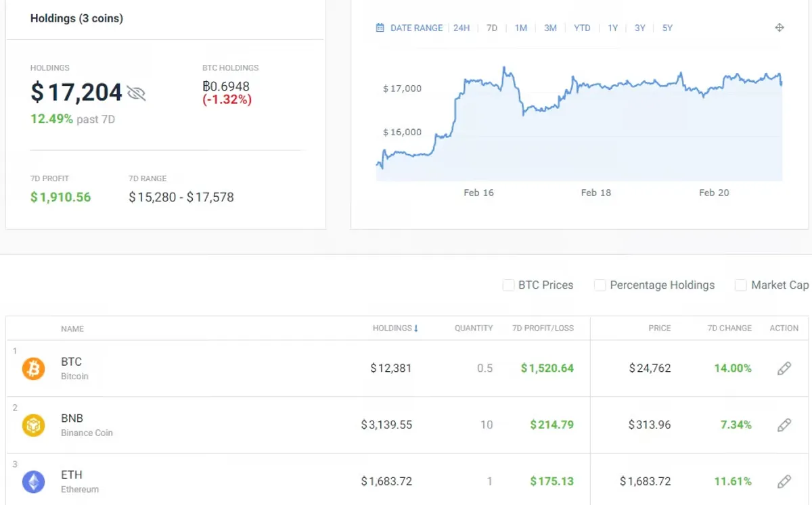Click the $1,910.56 7D profit figure
The height and width of the screenshot is (505, 812).
[x=61, y=197]
